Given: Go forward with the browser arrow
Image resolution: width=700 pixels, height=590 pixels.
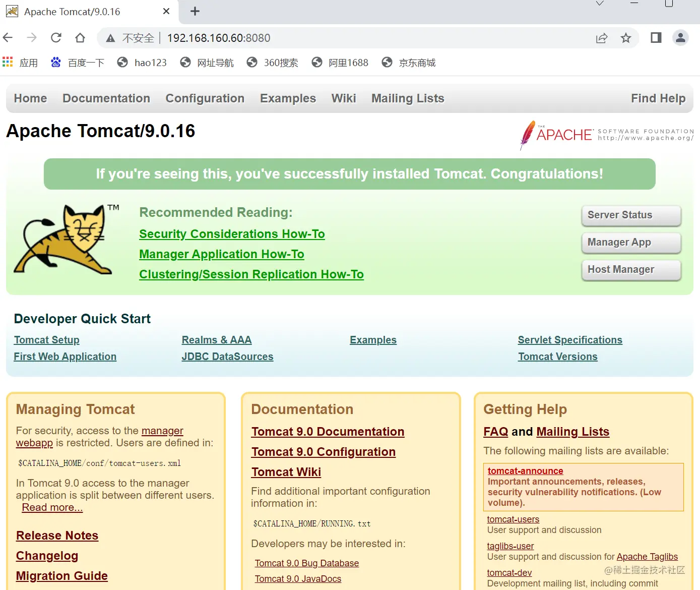Looking at the screenshot, I should 32,38.
